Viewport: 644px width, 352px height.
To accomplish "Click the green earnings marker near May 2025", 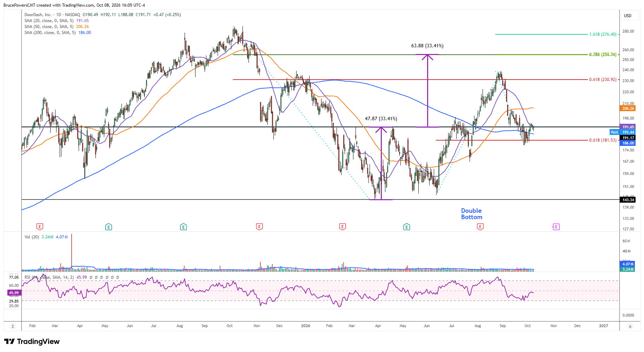I will point(108,227).
